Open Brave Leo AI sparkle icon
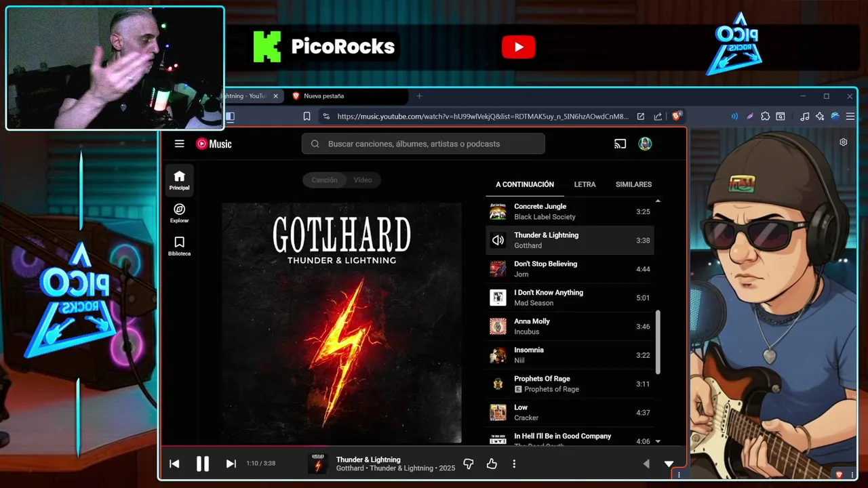The image size is (868, 488). pos(820,117)
